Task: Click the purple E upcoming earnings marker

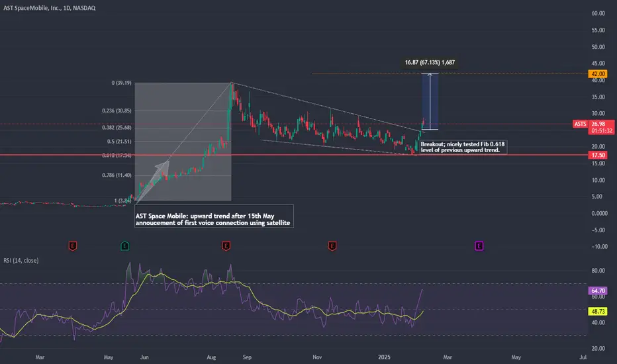Action: point(479,246)
